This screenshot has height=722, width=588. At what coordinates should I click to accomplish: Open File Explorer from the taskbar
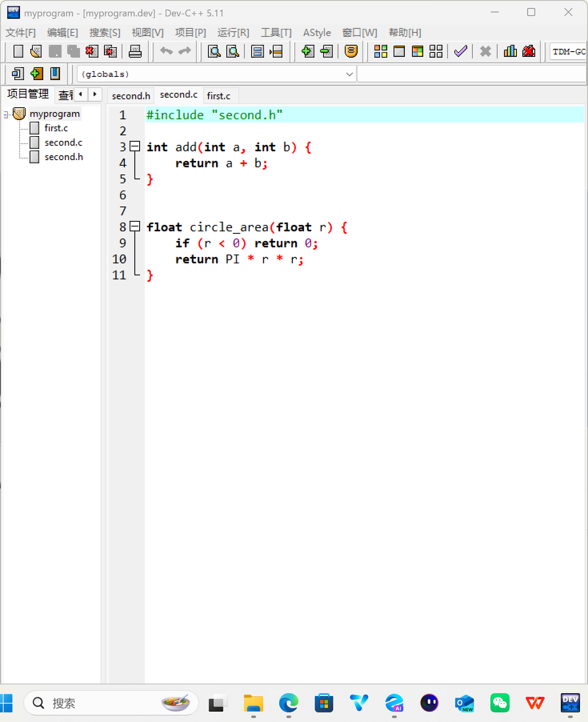point(254,703)
